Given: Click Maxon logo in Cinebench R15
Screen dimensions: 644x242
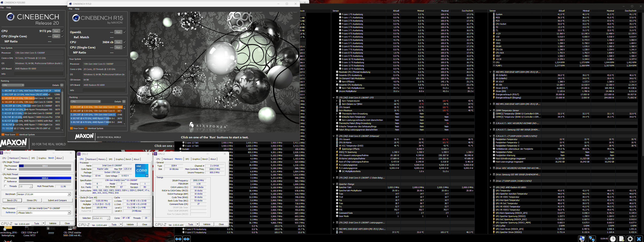Looking at the screenshot, I should coord(84,136).
